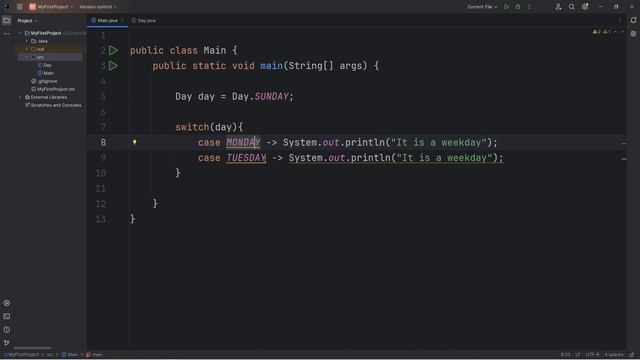Run the current file from the toolbar
640x360 pixels.
click(x=506, y=7)
